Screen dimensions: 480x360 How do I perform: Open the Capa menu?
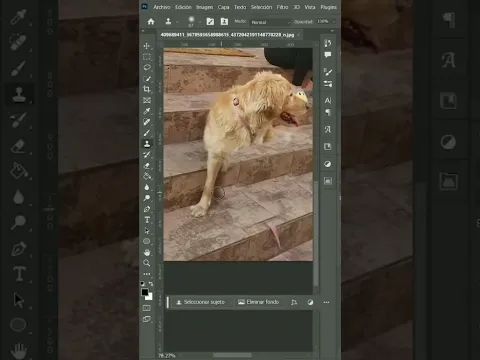coord(223,7)
